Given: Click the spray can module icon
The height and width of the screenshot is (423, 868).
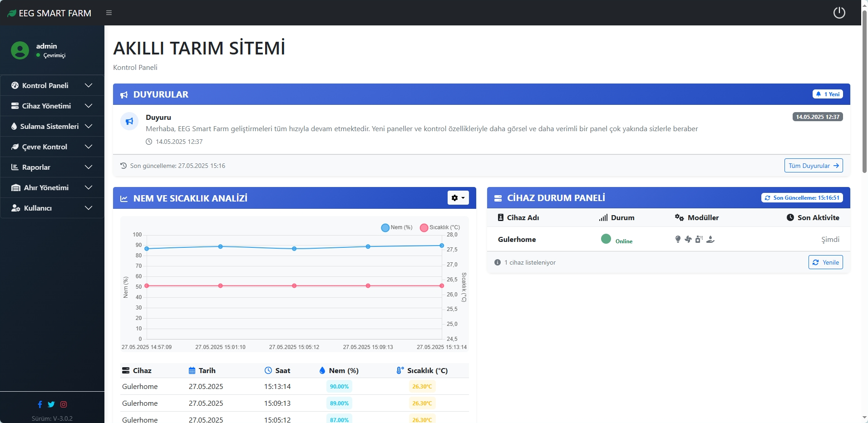Looking at the screenshot, I should (699, 239).
